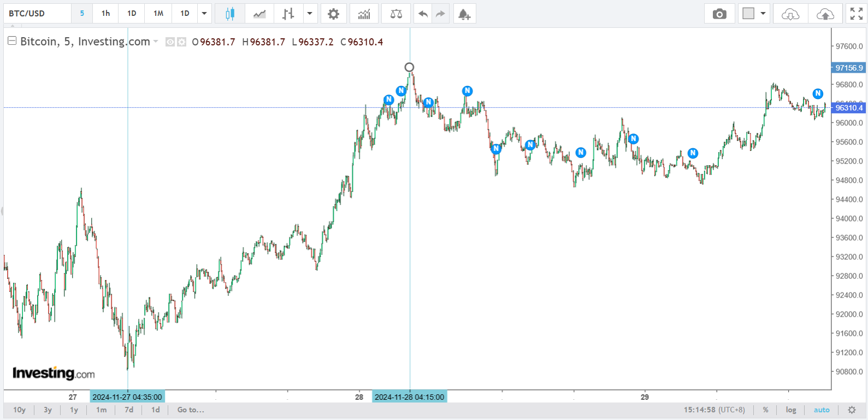Open the indicators chart icon
The width and height of the screenshot is (868, 420).
pyautogui.click(x=364, y=14)
